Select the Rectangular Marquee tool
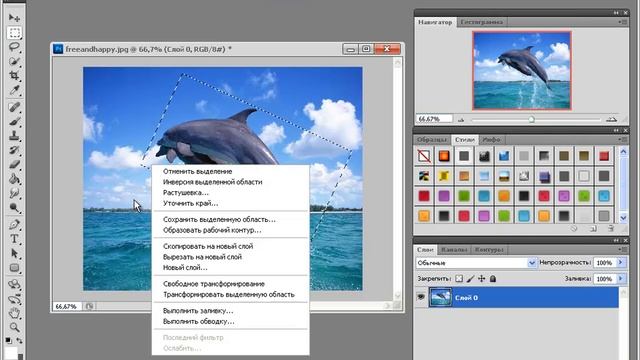The width and height of the screenshot is (640, 360). pyautogui.click(x=14, y=33)
